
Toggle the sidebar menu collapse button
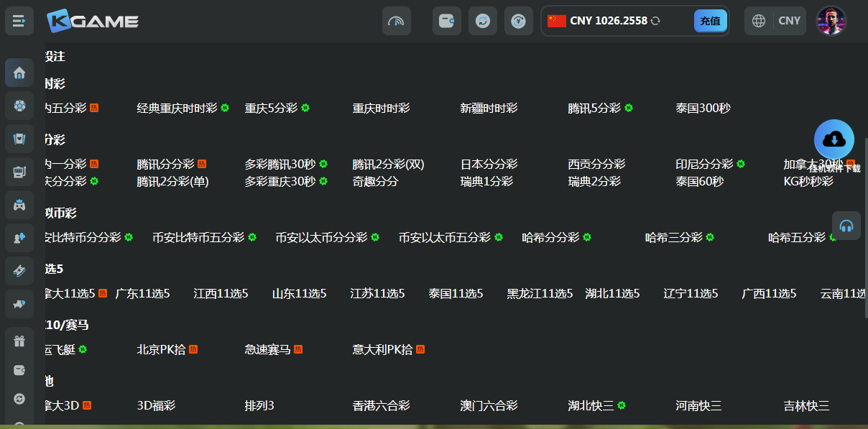coord(19,21)
